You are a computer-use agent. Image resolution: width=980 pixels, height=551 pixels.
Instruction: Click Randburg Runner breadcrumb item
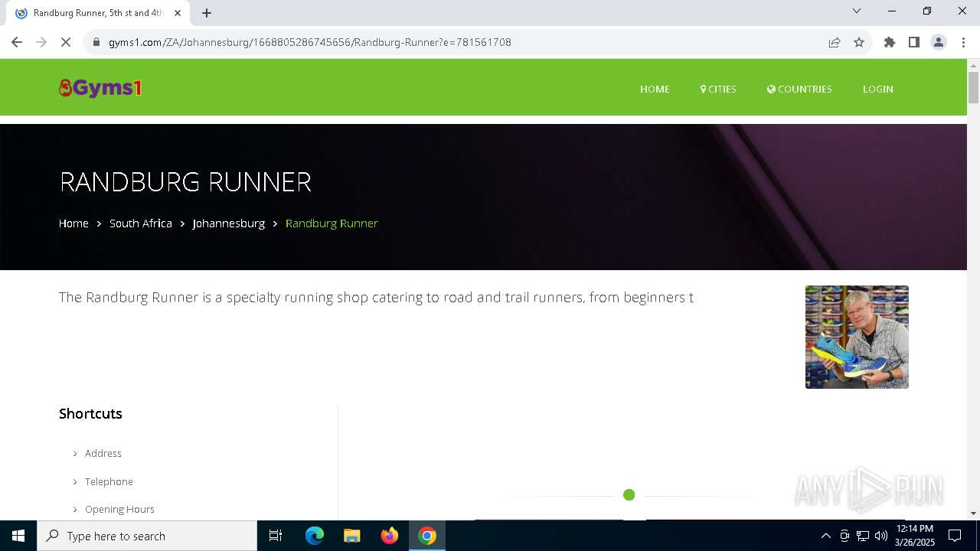(332, 223)
